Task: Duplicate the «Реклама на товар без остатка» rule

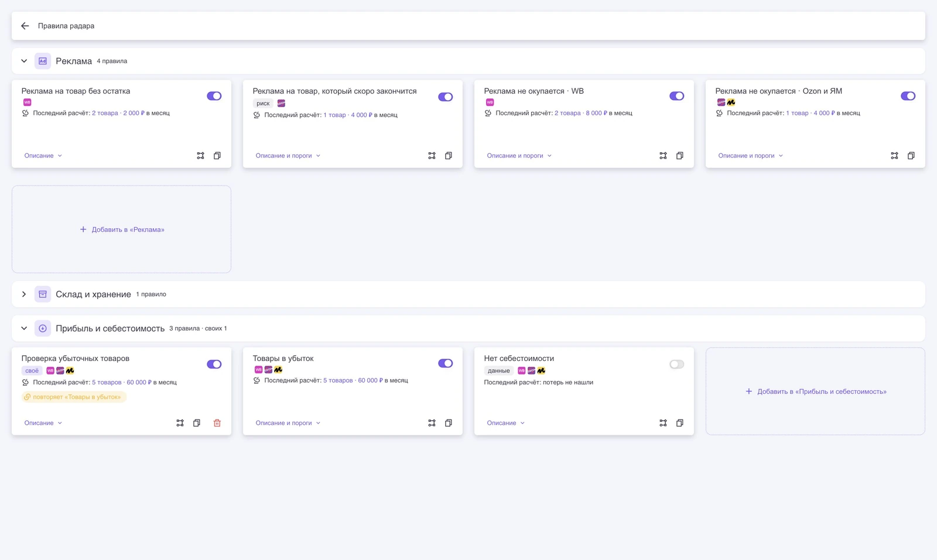Action: coord(217,156)
